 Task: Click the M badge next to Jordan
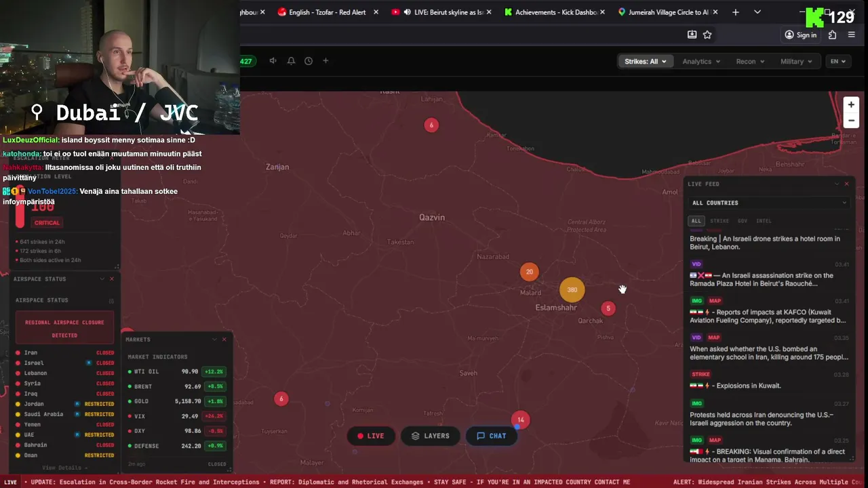click(x=77, y=404)
